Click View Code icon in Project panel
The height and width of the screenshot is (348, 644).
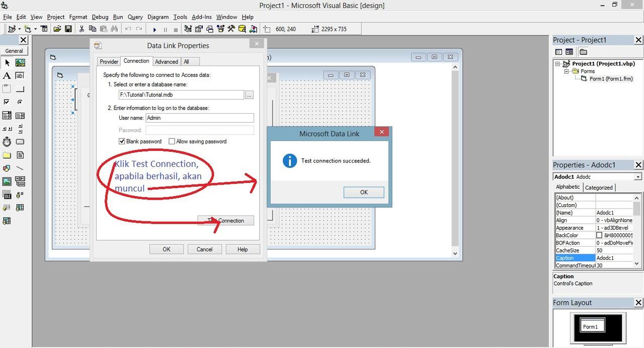(x=558, y=52)
